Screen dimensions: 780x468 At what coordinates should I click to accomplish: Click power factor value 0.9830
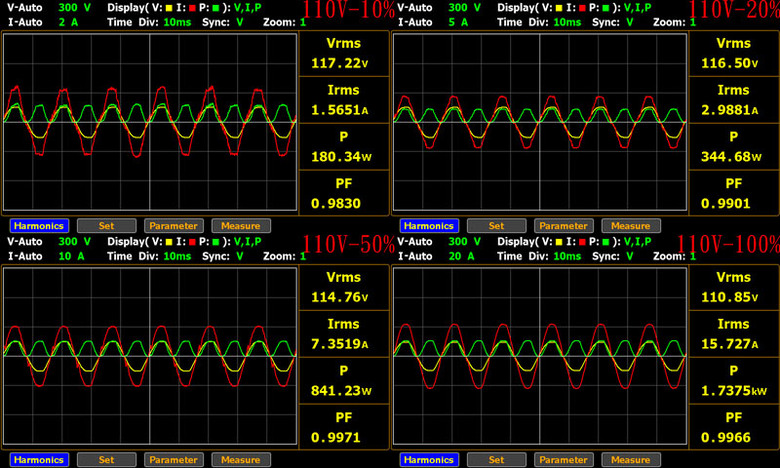point(336,203)
